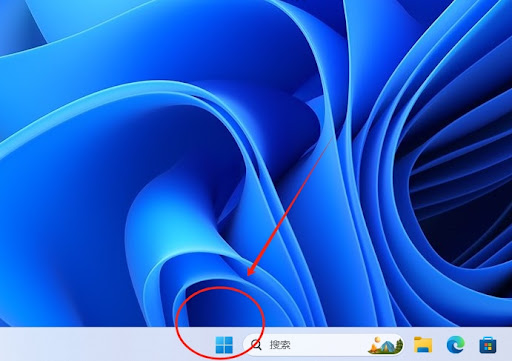This screenshot has height=361, width=512.
Task: Click into the 搜索 search box
Action: click(324, 345)
